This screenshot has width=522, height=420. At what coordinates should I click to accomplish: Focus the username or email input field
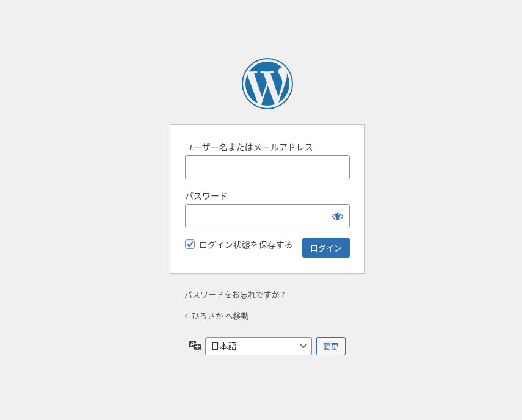pos(267,167)
